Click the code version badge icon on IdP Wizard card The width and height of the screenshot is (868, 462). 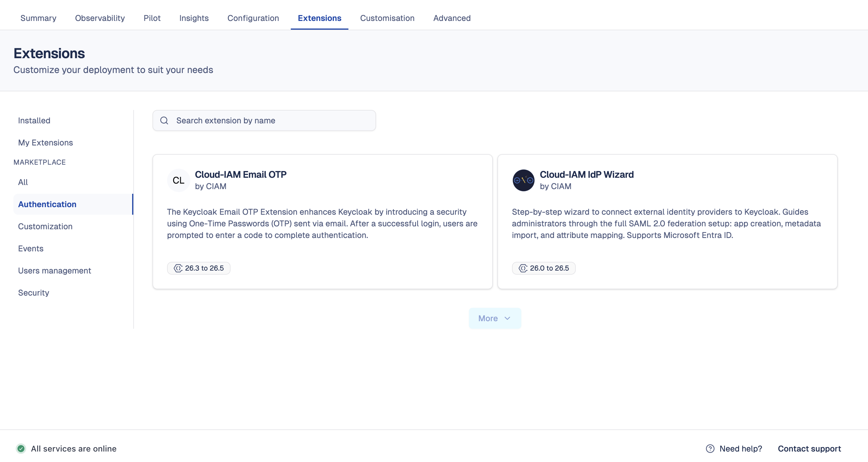pos(523,268)
